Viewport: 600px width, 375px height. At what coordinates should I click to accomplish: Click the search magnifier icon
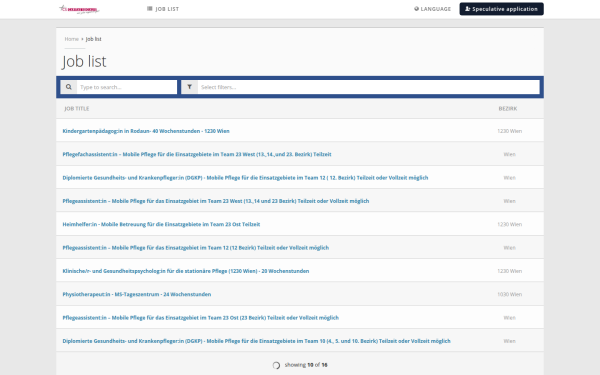68,87
